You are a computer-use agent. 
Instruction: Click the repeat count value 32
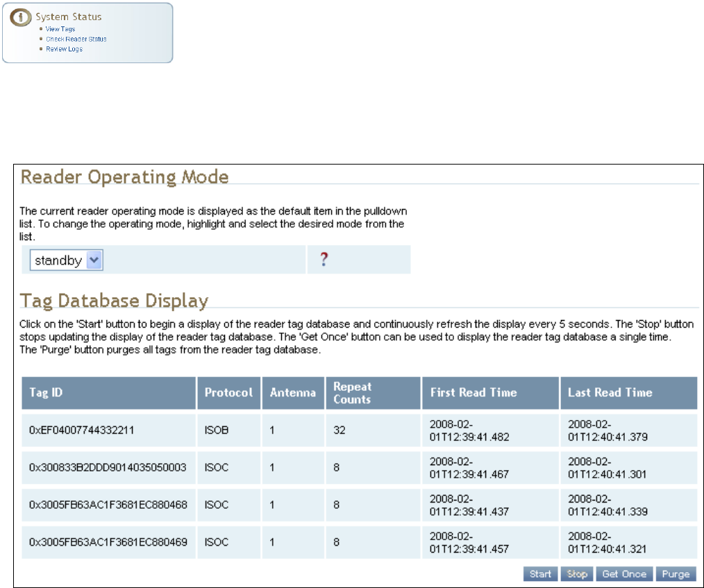(340, 430)
